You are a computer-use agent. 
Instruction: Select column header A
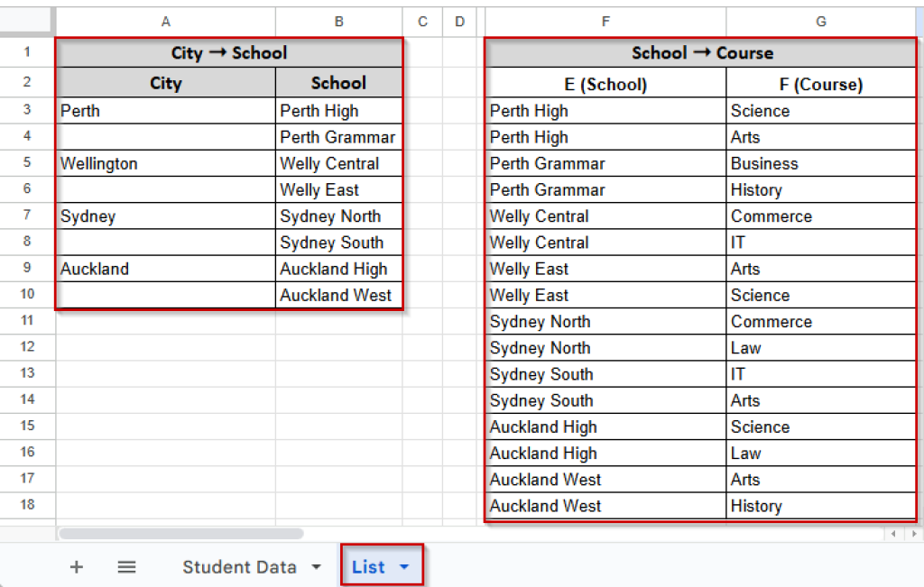(166, 21)
